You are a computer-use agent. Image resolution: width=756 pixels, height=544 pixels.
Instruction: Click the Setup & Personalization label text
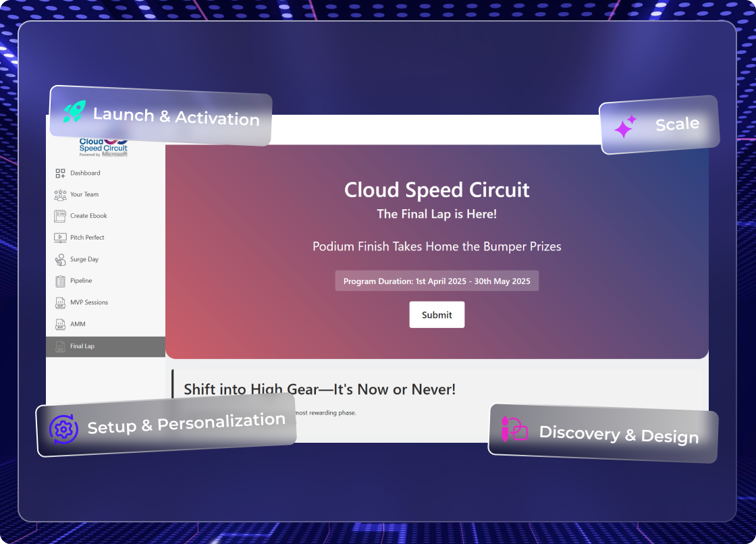pyautogui.click(x=186, y=424)
